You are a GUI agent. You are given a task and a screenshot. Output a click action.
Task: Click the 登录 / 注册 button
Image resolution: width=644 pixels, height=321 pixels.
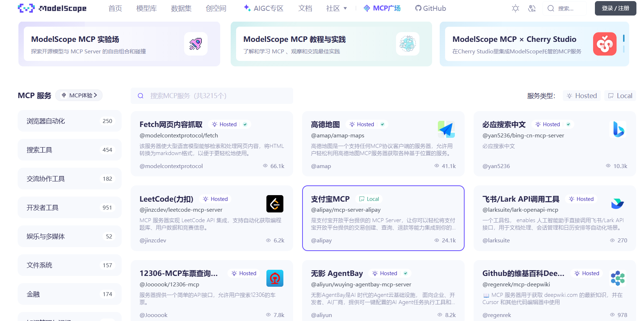pos(615,8)
